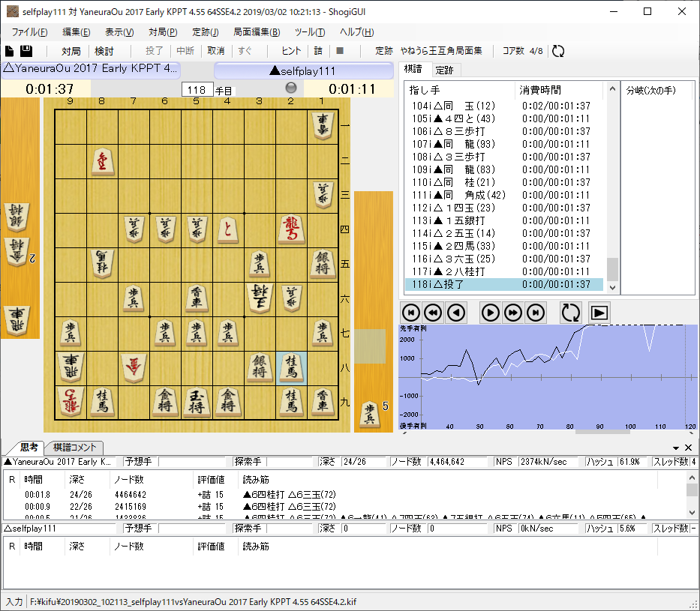The image size is (700, 611).
Task: Click やねうら王互角局面集 book selector
Action: [441, 51]
